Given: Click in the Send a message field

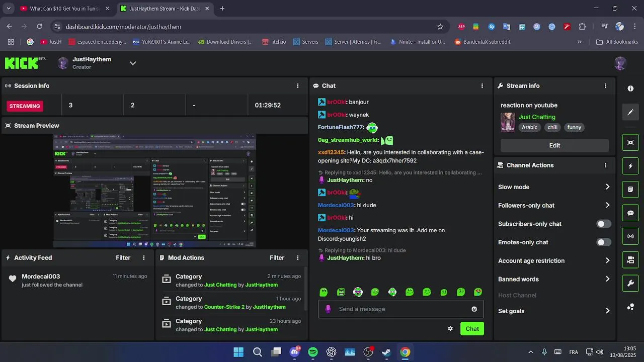Looking at the screenshot, I should coord(401,309).
